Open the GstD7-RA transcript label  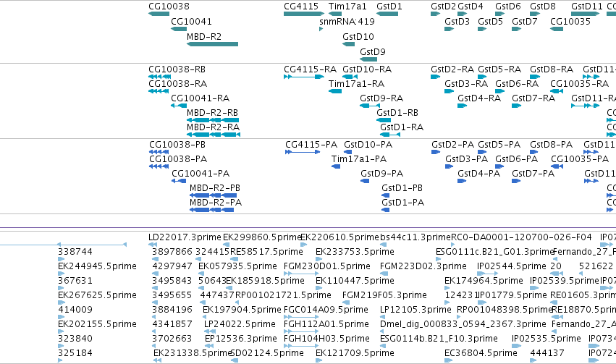[533, 98]
